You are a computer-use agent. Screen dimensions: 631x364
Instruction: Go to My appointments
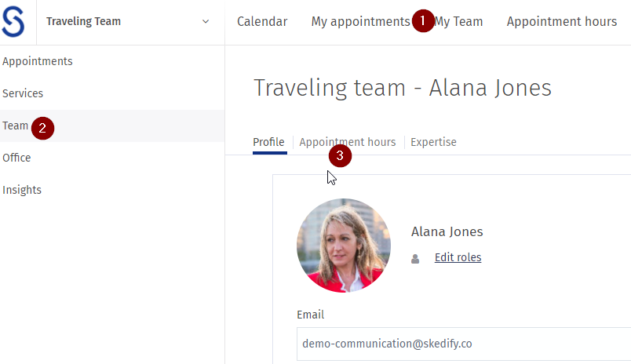point(360,21)
